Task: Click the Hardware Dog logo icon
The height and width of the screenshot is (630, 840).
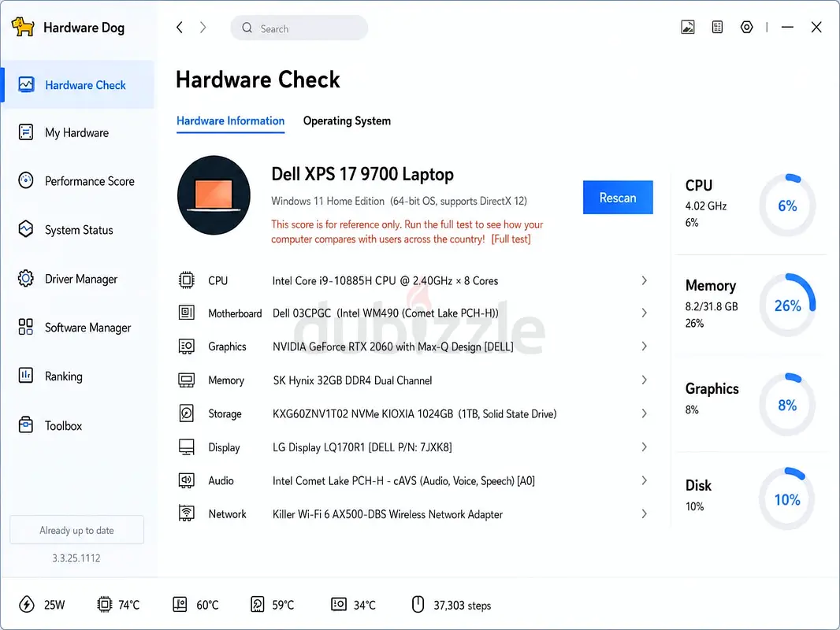Action: click(x=23, y=27)
